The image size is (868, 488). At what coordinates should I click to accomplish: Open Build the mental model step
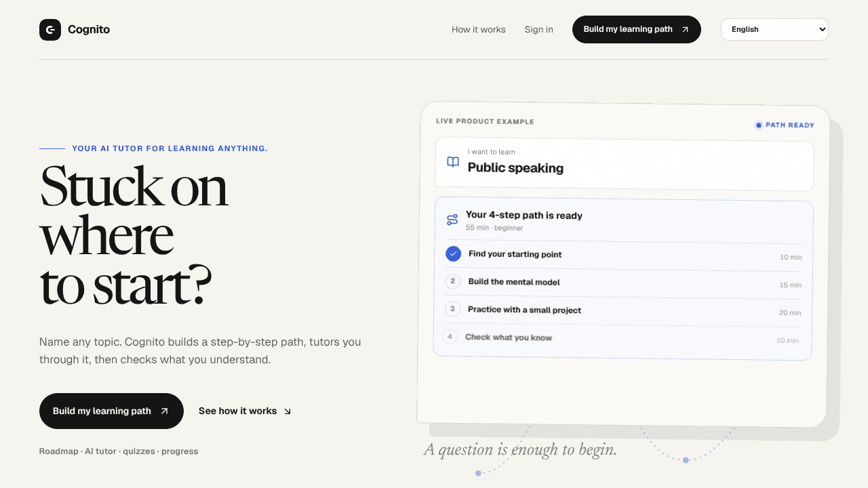[x=623, y=283]
